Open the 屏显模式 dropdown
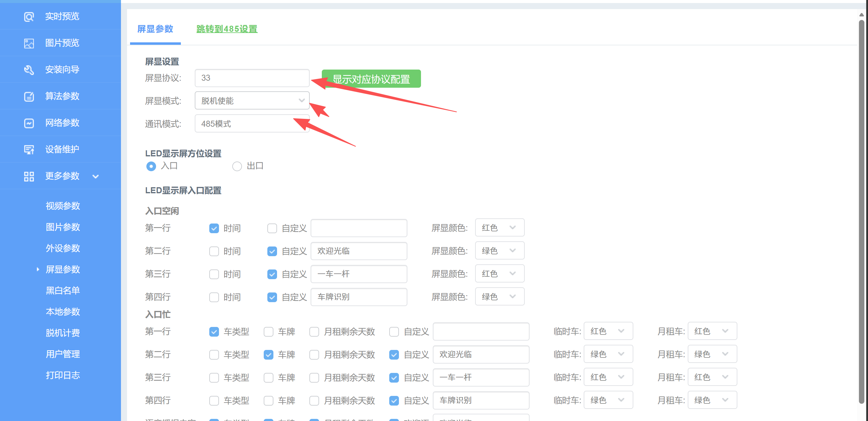Screen dimensions: 868x421 (x=252, y=100)
